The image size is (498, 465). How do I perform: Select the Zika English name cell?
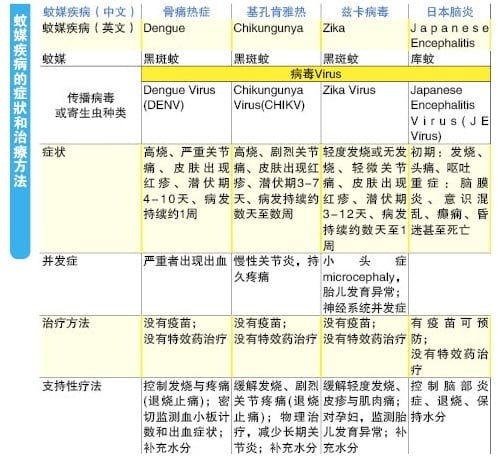[365, 35]
